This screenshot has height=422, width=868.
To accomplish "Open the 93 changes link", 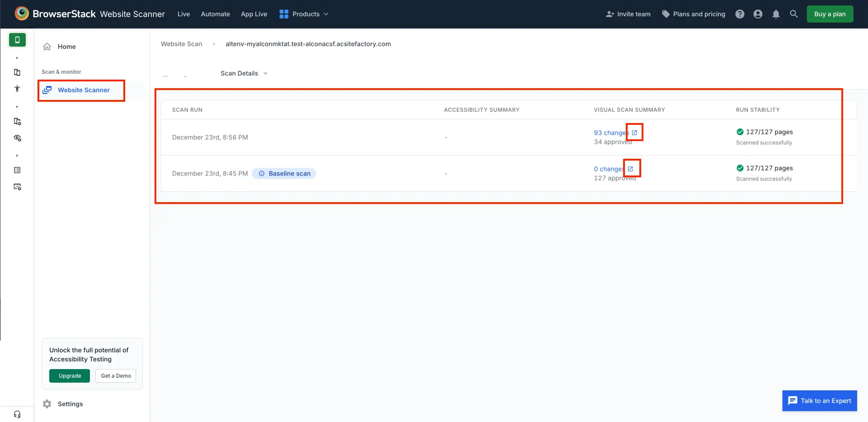I will 611,133.
